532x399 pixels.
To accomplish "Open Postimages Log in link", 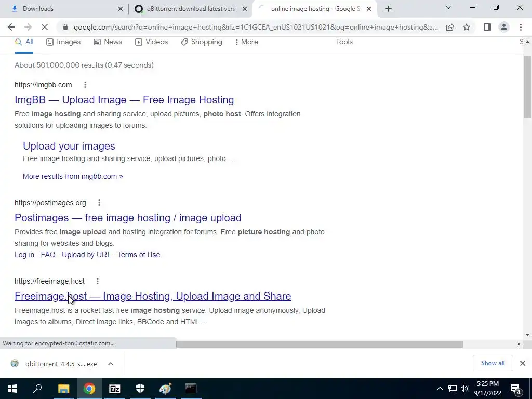I will (24, 255).
